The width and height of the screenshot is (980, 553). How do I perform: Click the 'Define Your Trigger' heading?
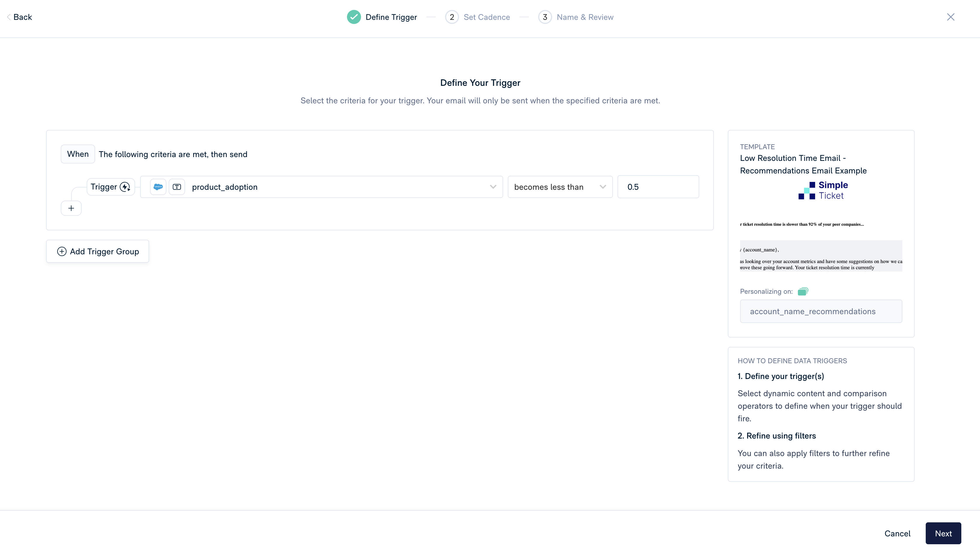coord(480,83)
